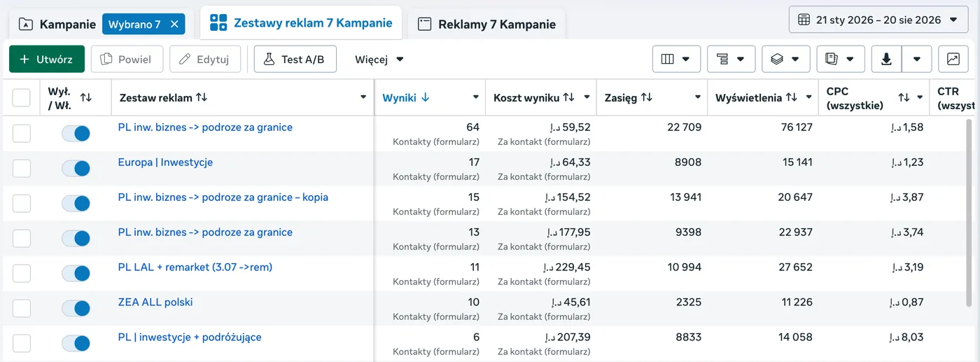The image size is (980, 362).
Task: Open the Wyniki column options caret
Action: pos(475,97)
